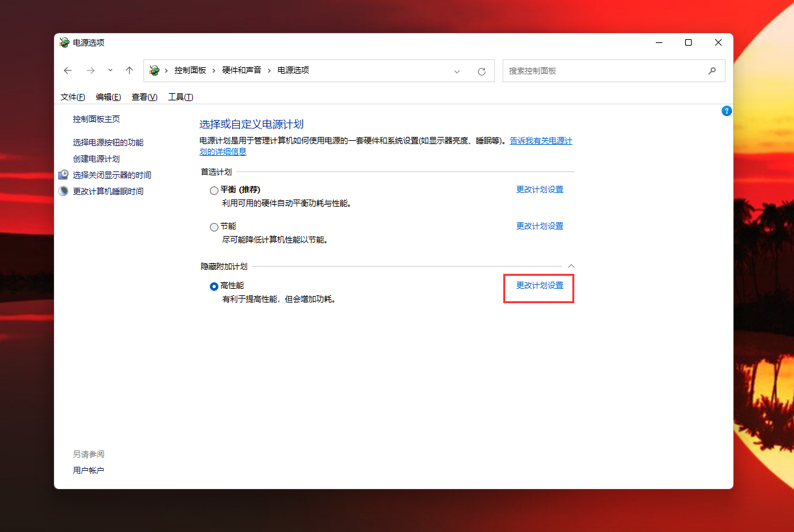Viewport: 794px width, 532px height.
Task: Select the 节能 power plan
Action: [x=214, y=226]
